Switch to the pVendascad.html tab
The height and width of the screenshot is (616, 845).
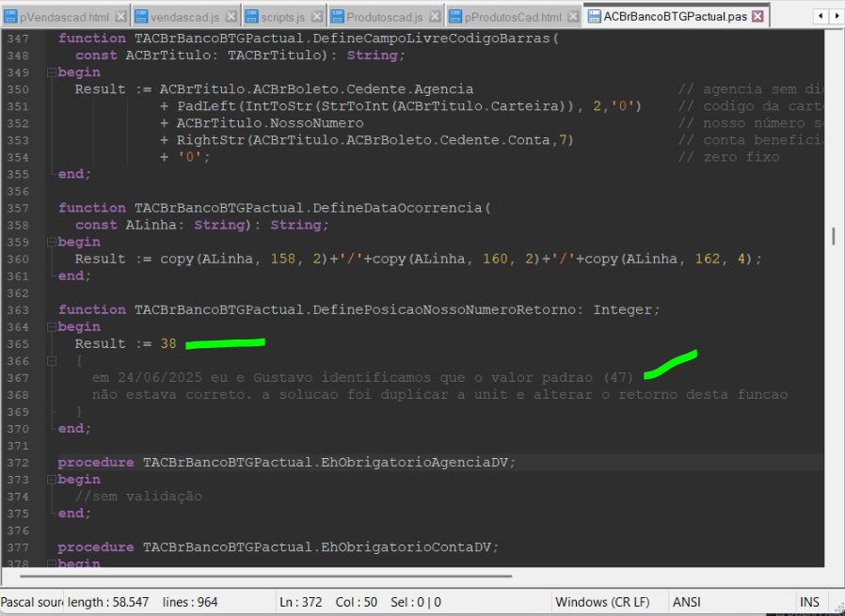(65, 17)
